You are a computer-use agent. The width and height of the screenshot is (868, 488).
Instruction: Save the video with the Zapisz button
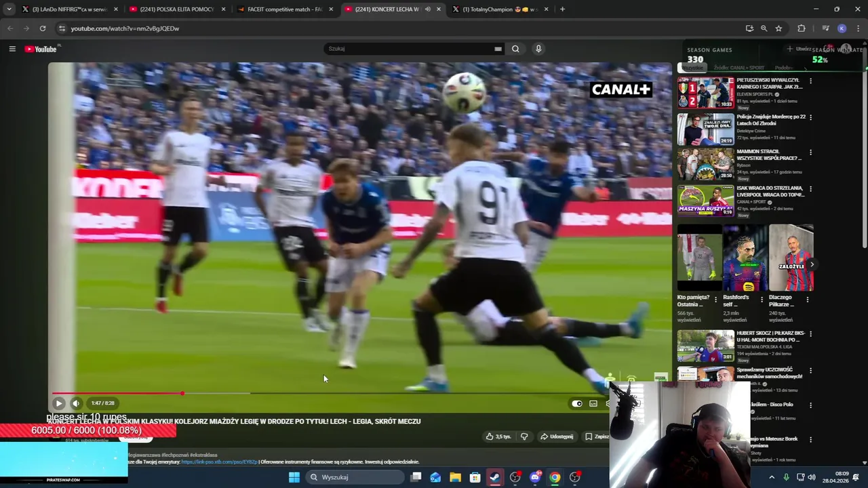click(597, 436)
